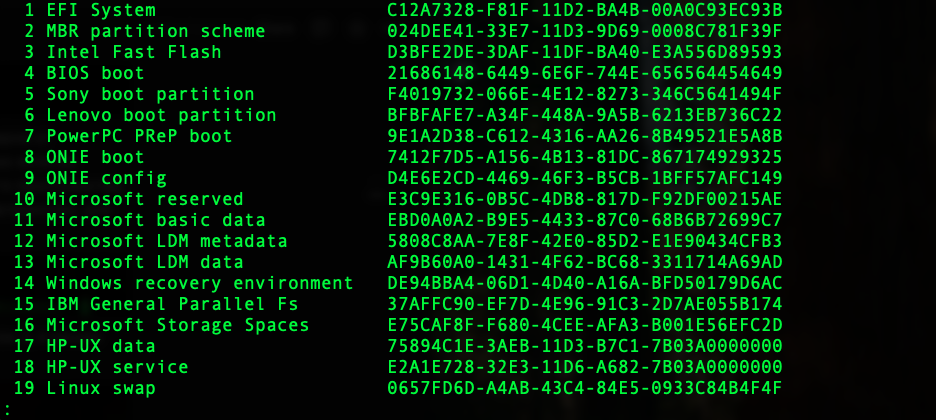Click the Microsoft Storage Spaces entry
The image size is (936, 420).
click(178, 325)
